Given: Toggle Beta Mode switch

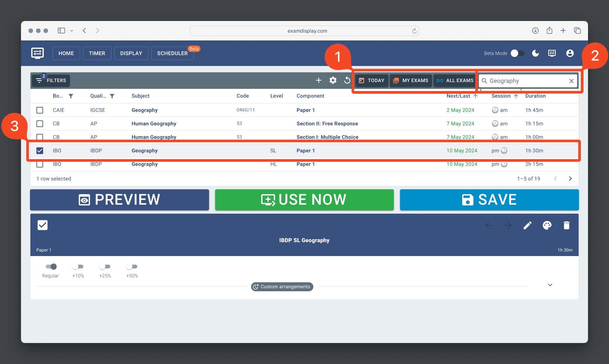Looking at the screenshot, I should click(x=517, y=53).
